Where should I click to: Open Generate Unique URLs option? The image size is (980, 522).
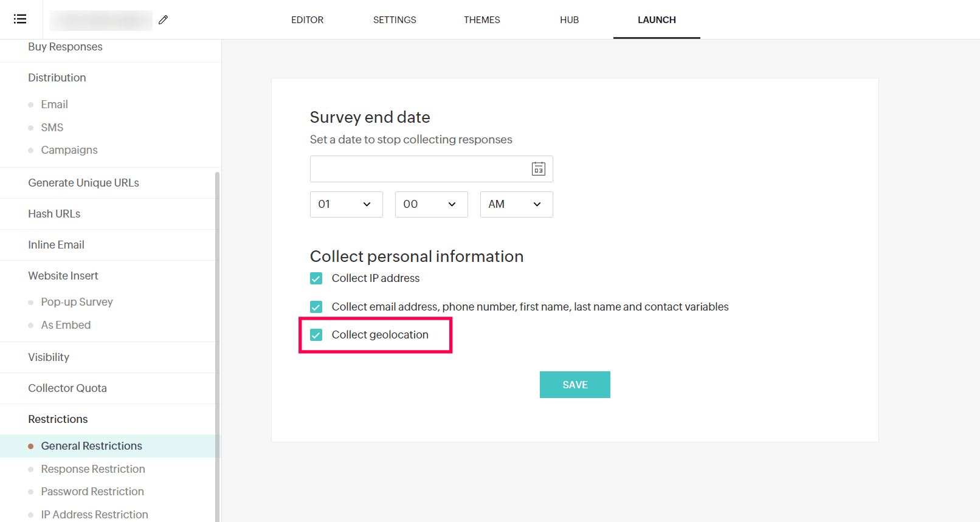point(83,183)
